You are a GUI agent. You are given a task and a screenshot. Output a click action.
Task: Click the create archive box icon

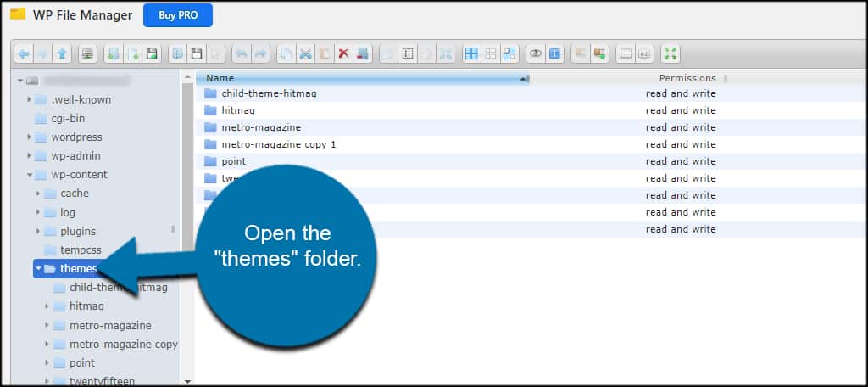599,53
